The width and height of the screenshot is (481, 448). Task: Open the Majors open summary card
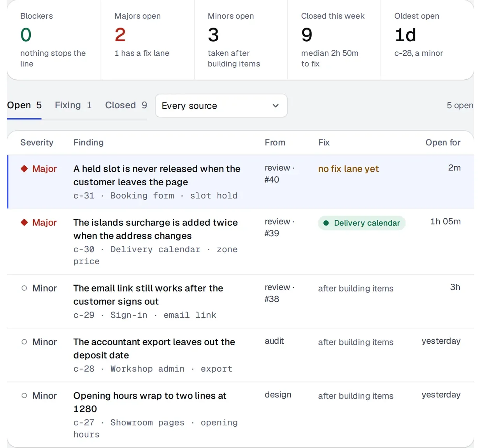pyautogui.click(x=147, y=40)
